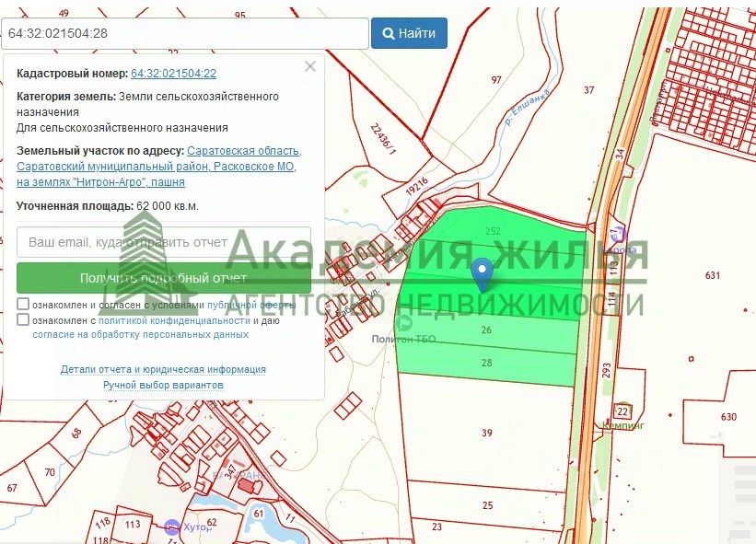Click parcel 23 on the map
756x544 pixels.
[436, 527]
